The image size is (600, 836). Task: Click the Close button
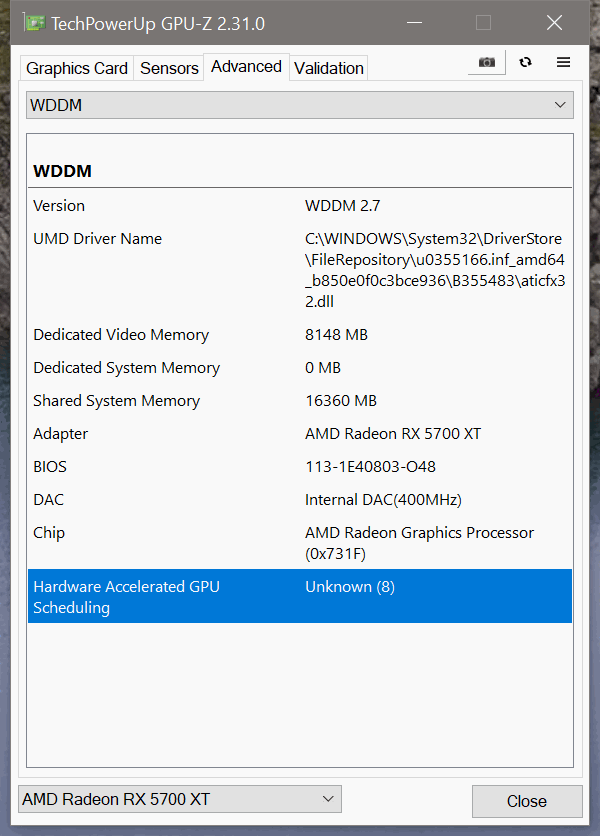tap(527, 801)
